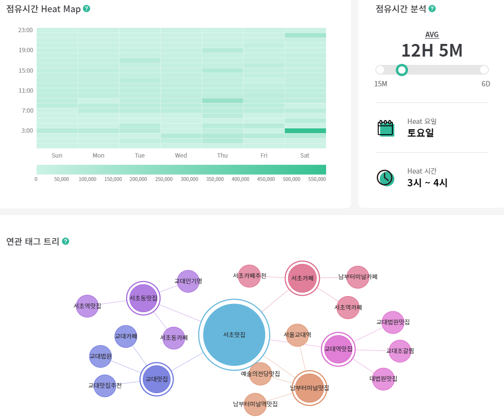Select the 남부터미널맛집 tag node
The height and width of the screenshot is (420, 504).
(x=309, y=388)
